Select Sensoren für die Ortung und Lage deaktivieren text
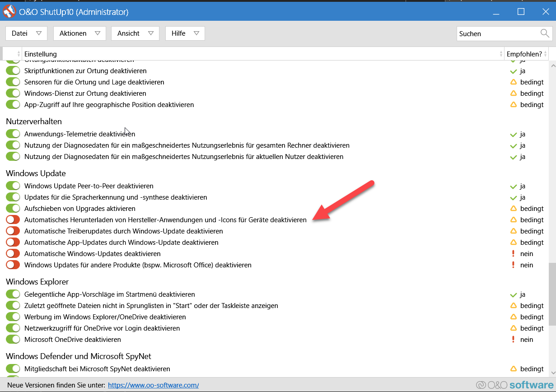The width and height of the screenshot is (556, 392). click(x=94, y=82)
